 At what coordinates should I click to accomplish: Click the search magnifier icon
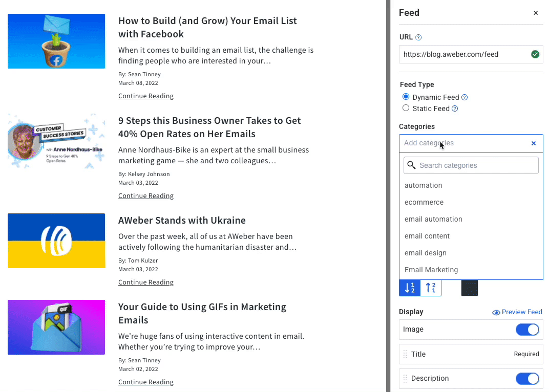coord(411,165)
